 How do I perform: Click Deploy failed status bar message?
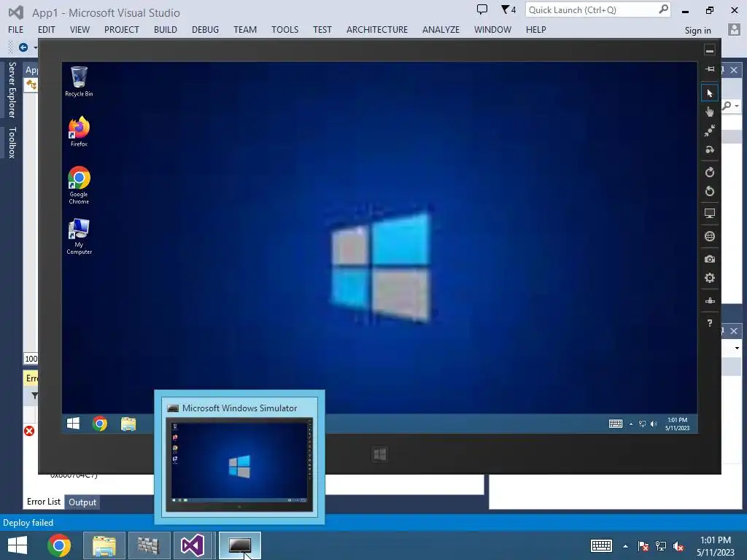pyautogui.click(x=28, y=522)
